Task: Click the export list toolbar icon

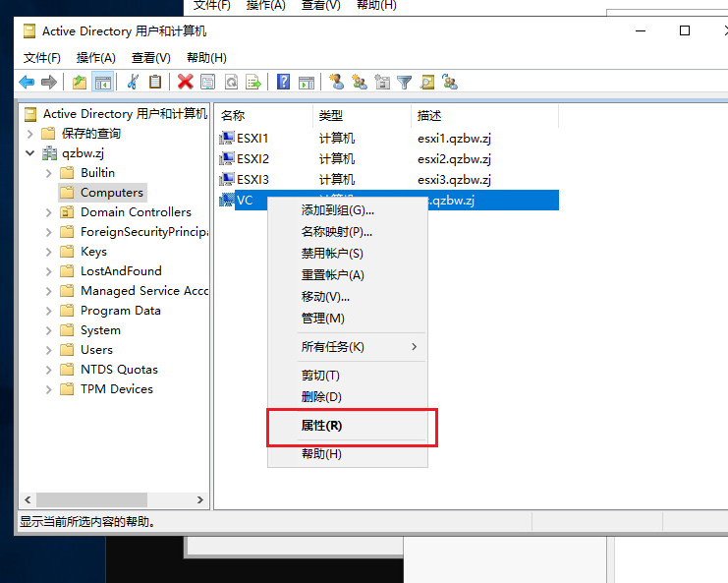Action: click(253, 82)
